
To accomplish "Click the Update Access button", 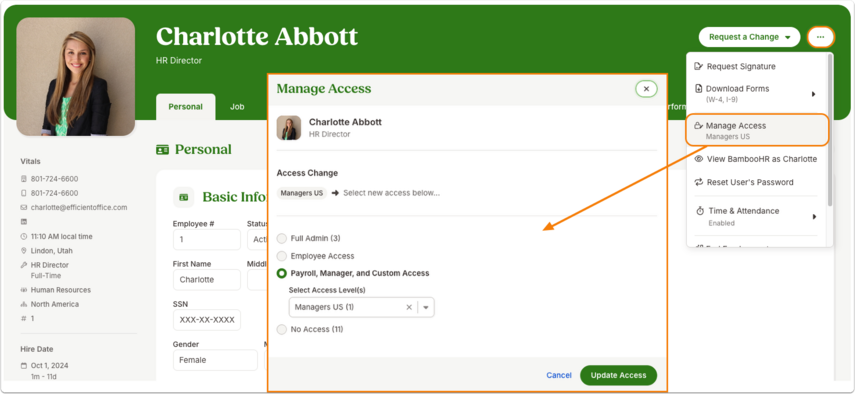I will point(618,375).
